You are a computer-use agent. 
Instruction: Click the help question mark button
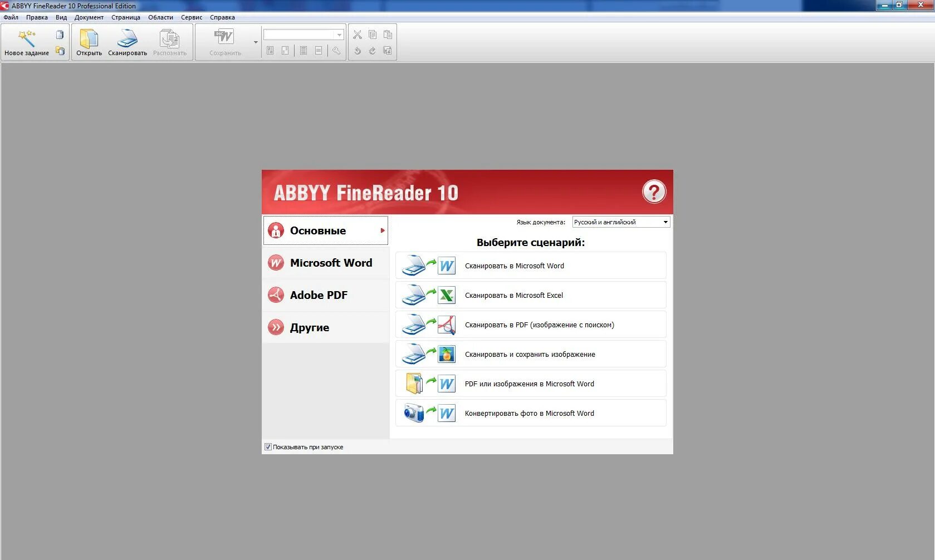pyautogui.click(x=654, y=192)
